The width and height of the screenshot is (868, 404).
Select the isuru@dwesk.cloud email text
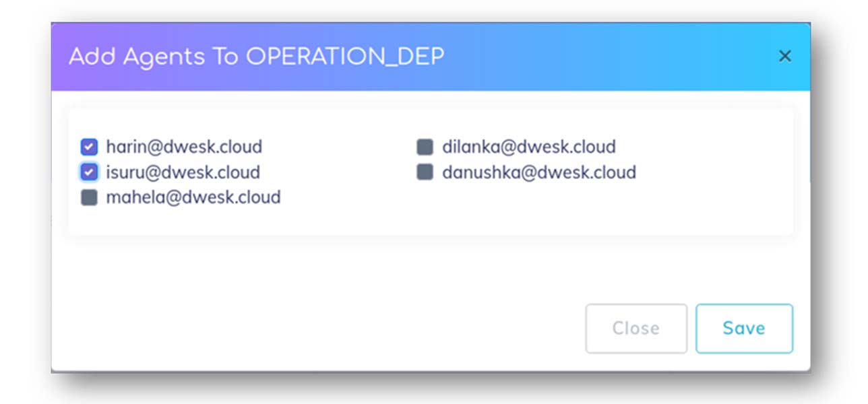[183, 172]
